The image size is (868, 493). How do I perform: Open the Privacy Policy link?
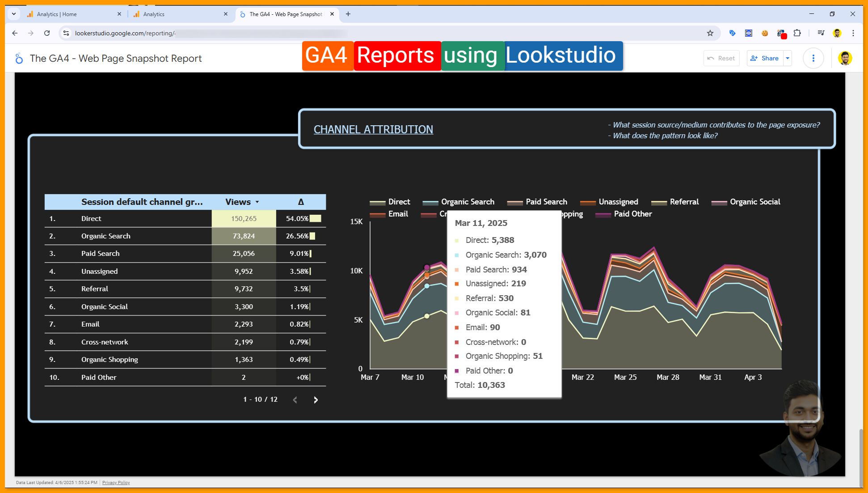tap(116, 482)
